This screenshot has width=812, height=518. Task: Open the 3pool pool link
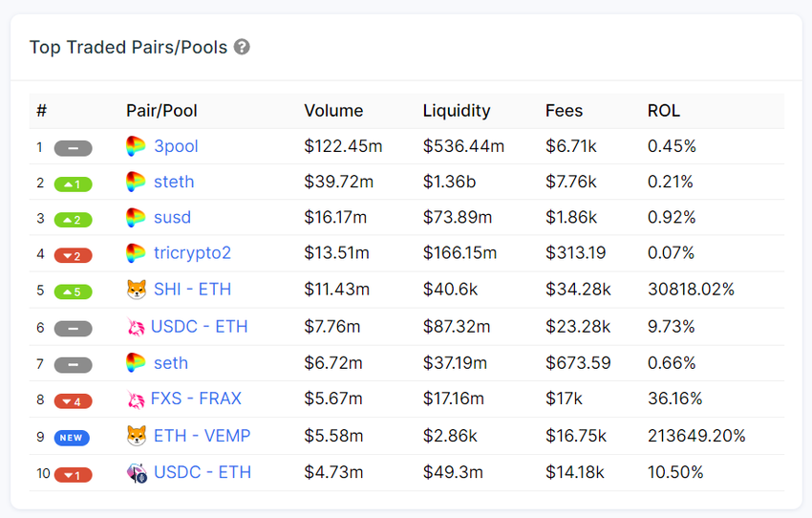(x=176, y=146)
